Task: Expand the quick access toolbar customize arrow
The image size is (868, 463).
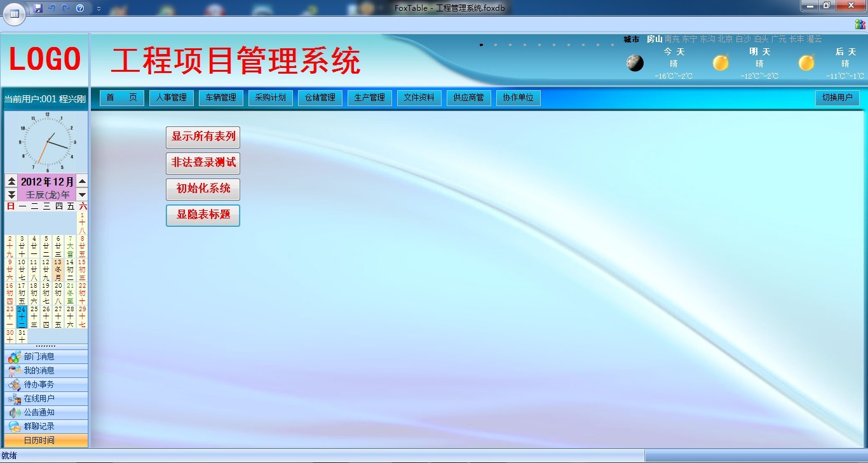Action: coord(98,9)
